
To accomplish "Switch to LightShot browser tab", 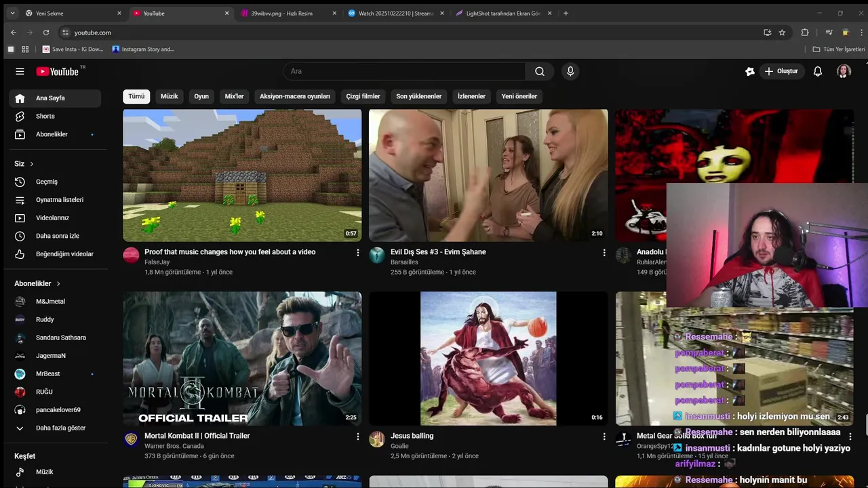I will [x=504, y=13].
